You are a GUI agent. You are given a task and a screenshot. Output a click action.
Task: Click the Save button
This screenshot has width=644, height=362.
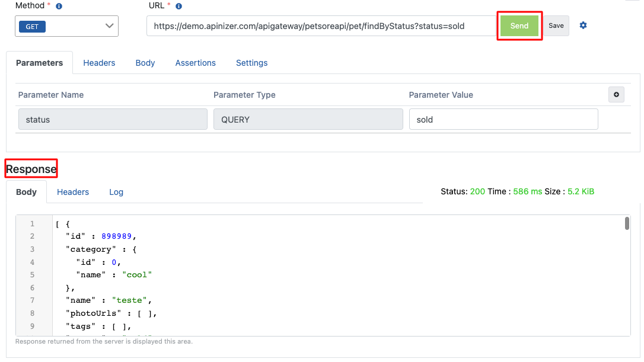tap(556, 26)
